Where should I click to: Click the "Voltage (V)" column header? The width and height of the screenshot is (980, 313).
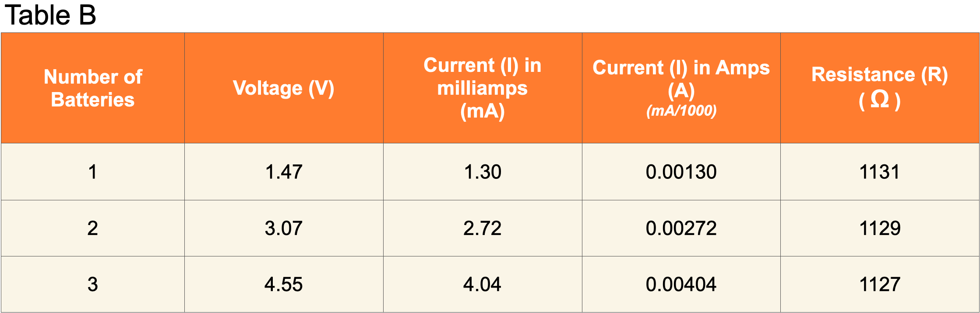coord(284,88)
